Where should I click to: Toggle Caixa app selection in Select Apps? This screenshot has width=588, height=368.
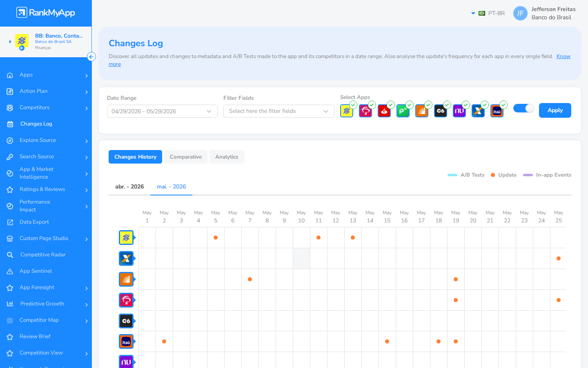tap(478, 111)
